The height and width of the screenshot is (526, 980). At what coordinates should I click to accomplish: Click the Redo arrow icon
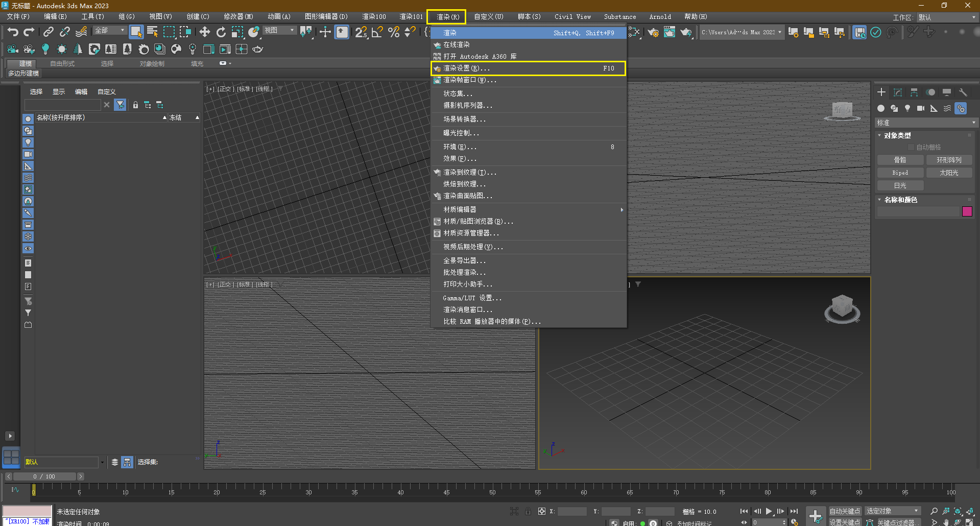pos(29,32)
